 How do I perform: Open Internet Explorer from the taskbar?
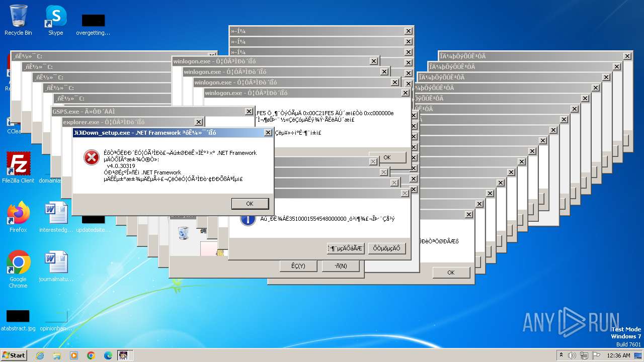[40, 355]
